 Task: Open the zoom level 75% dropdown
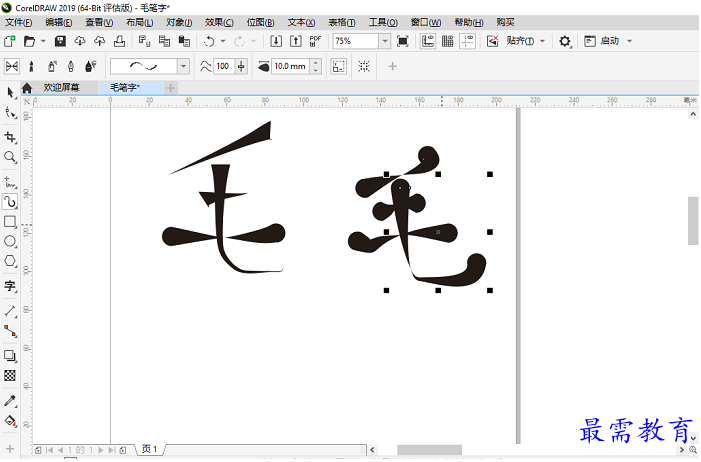385,41
